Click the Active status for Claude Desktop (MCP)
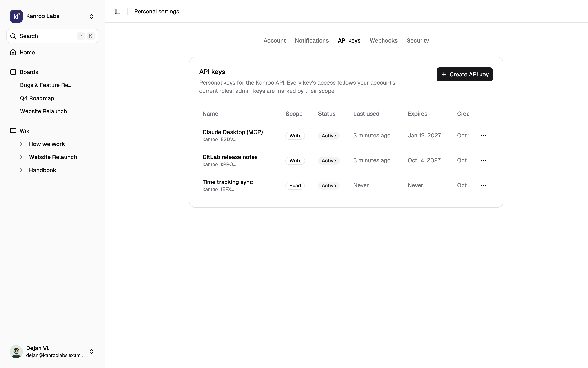588x368 pixels. coord(329,136)
